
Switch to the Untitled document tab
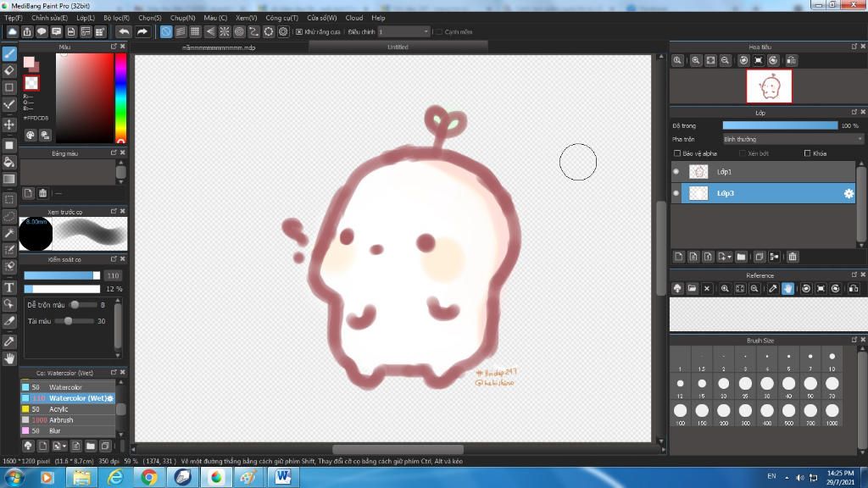pyautogui.click(x=398, y=47)
